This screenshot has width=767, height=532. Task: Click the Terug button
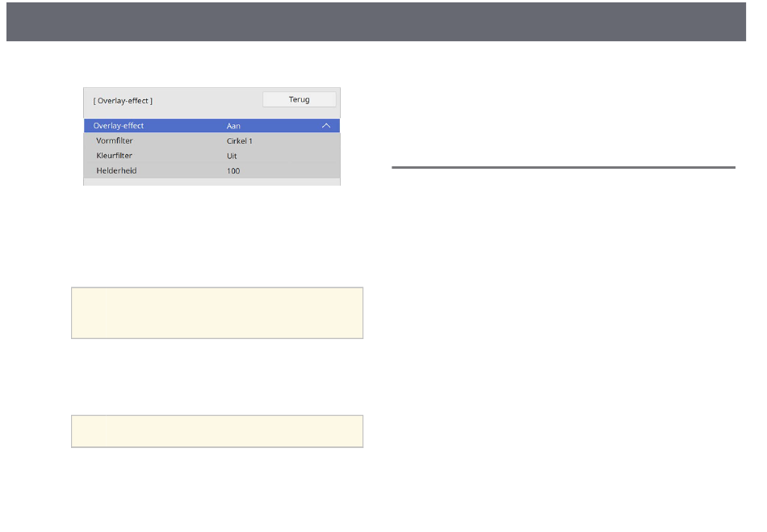click(x=299, y=99)
